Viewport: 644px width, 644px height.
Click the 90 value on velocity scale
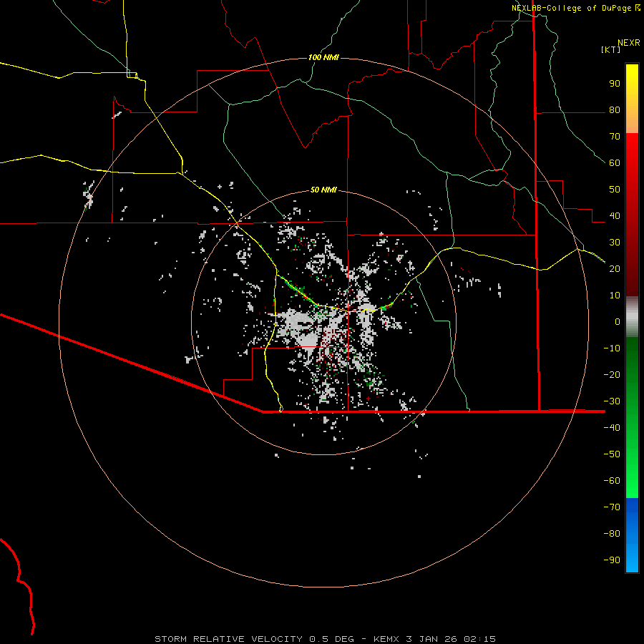pos(615,84)
